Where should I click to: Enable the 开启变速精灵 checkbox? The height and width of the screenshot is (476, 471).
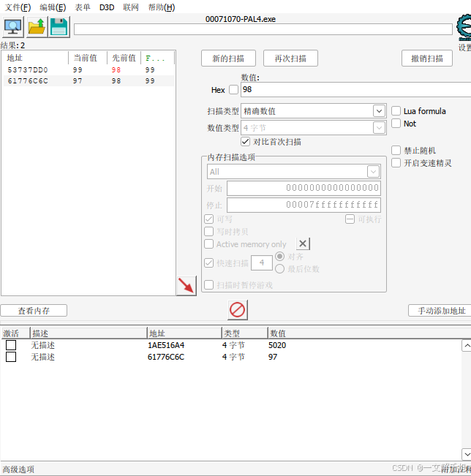click(396, 163)
